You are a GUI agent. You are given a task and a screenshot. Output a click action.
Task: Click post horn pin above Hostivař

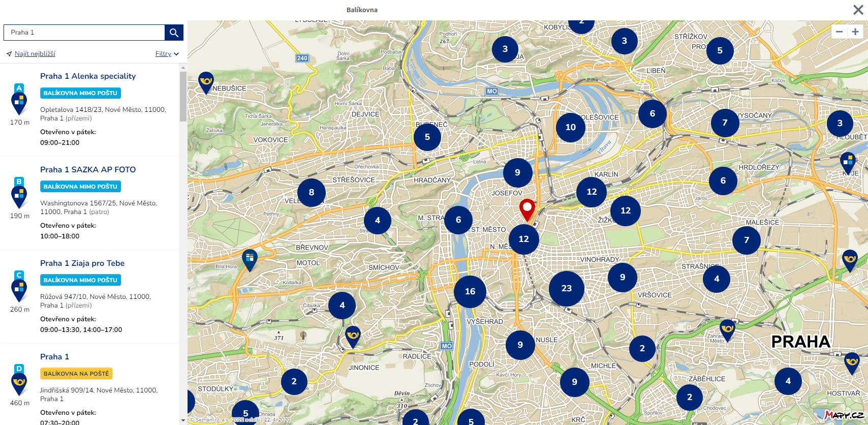pyautogui.click(x=852, y=363)
